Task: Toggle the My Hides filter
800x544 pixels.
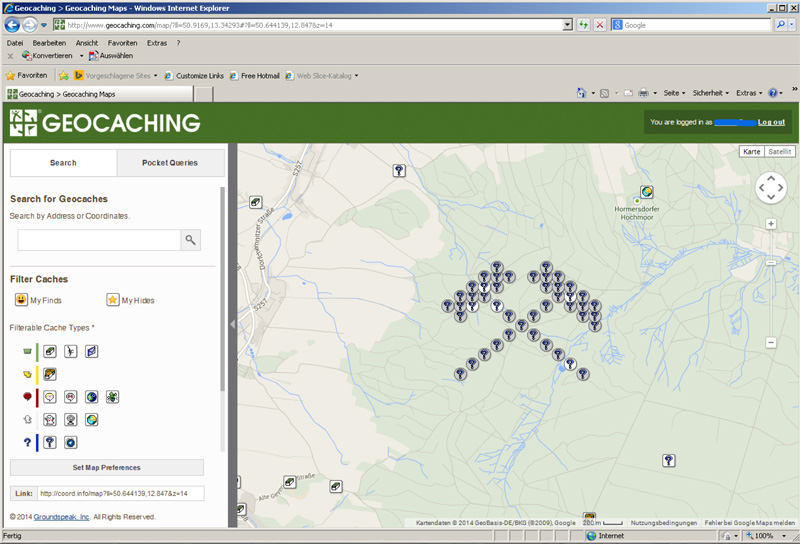Action: pyautogui.click(x=130, y=300)
